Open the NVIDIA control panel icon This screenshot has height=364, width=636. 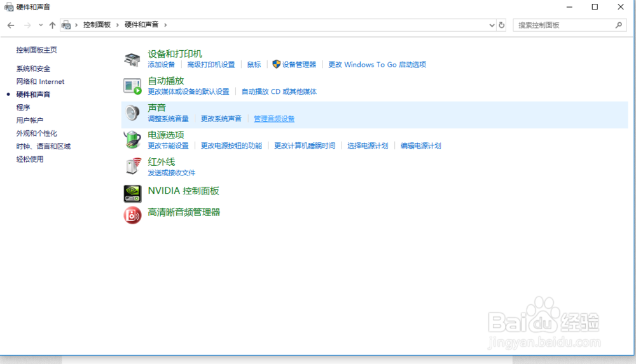point(132,193)
